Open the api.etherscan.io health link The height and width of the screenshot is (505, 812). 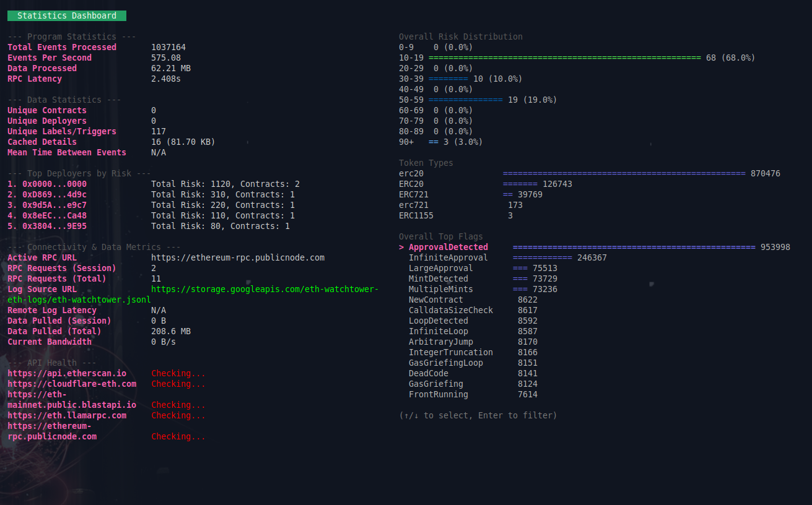coord(67,374)
